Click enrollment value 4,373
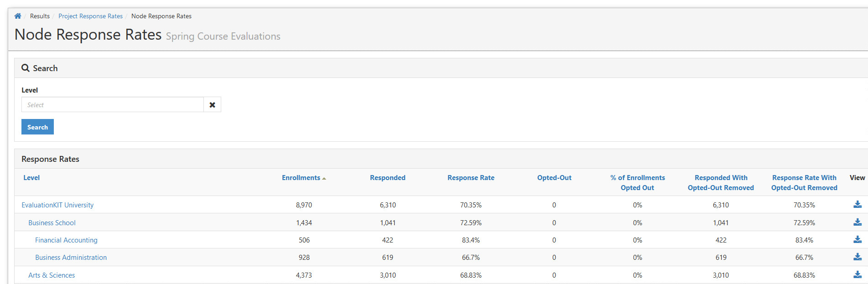The width and height of the screenshot is (868, 284). pos(304,275)
